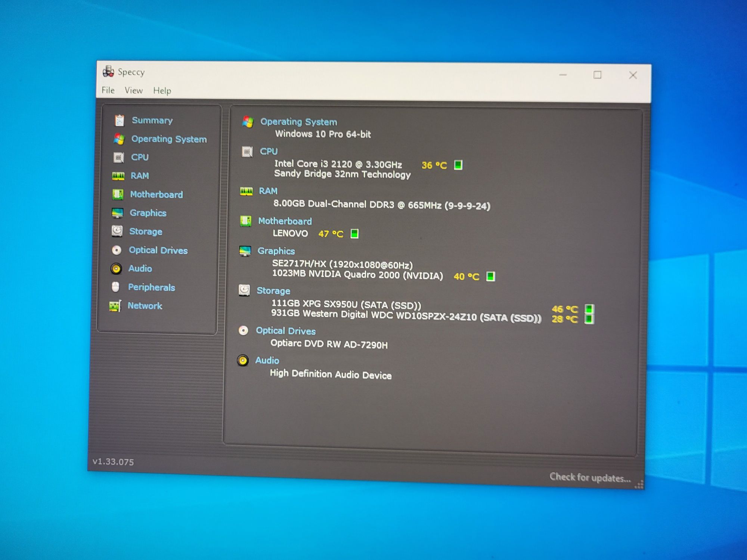Click the 40 °C graphics temperature value
747x560 pixels.
click(466, 277)
